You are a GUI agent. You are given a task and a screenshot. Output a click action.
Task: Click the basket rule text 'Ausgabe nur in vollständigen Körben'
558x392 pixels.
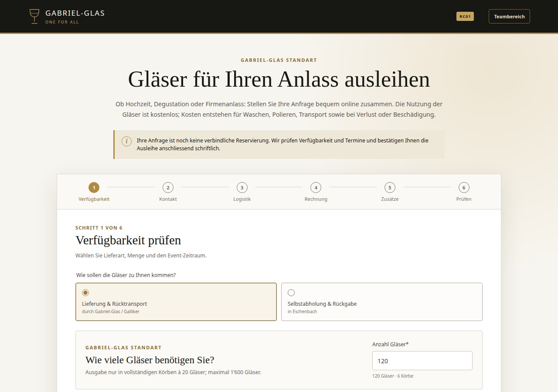point(174,372)
